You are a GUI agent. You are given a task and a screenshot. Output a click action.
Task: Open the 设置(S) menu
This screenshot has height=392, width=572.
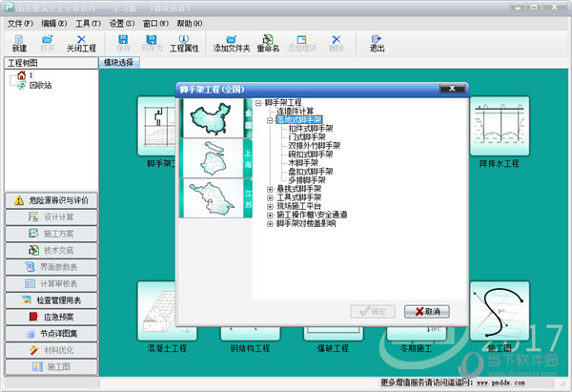coord(122,24)
